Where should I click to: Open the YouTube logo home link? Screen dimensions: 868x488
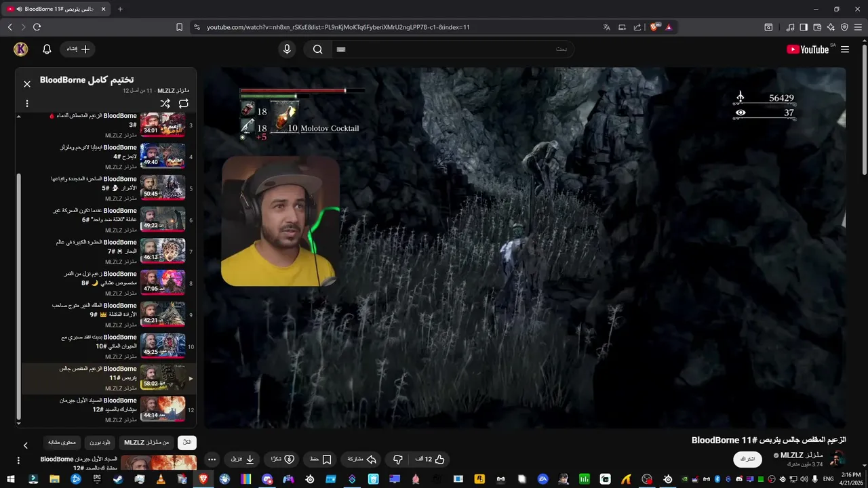(808, 49)
